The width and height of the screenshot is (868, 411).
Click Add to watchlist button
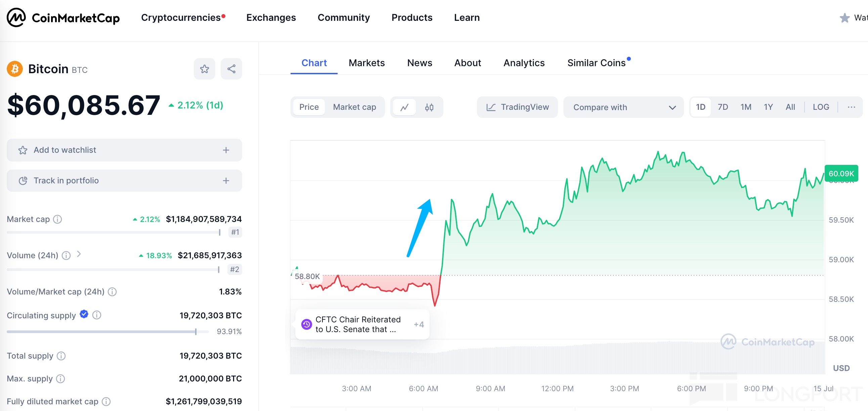coord(124,150)
